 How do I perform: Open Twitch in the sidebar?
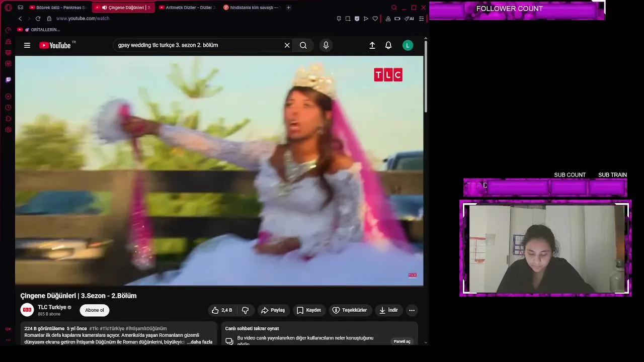[x=8, y=79]
